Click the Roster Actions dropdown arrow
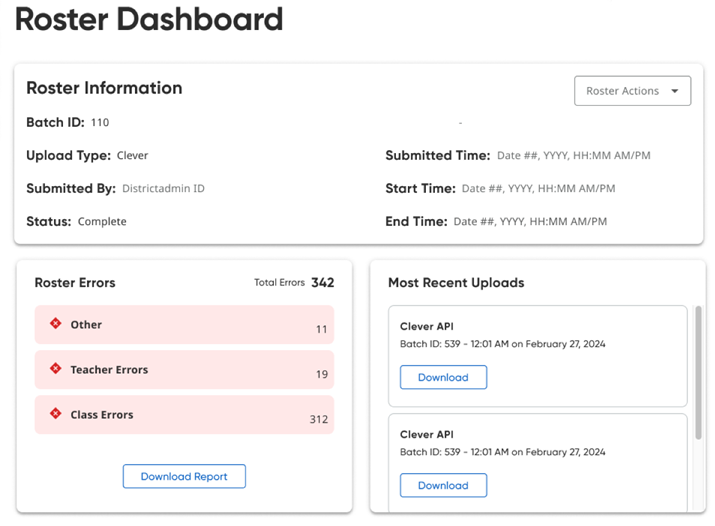715x526 pixels. pos(674,91)
